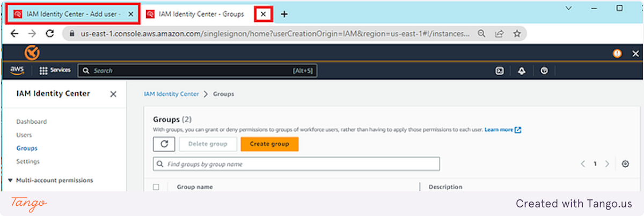Follow the IAM Identity Center breadcrumb link
644x216 pixels.
171,94
